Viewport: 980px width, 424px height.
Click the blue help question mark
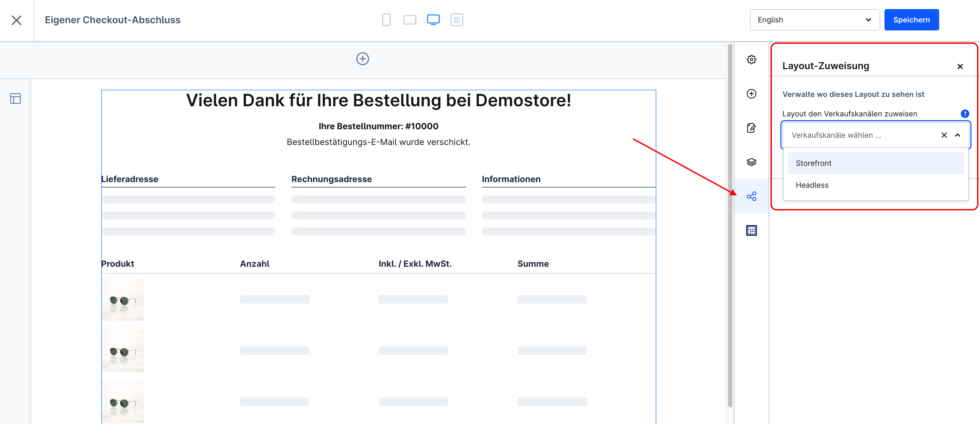pos(965,114)
